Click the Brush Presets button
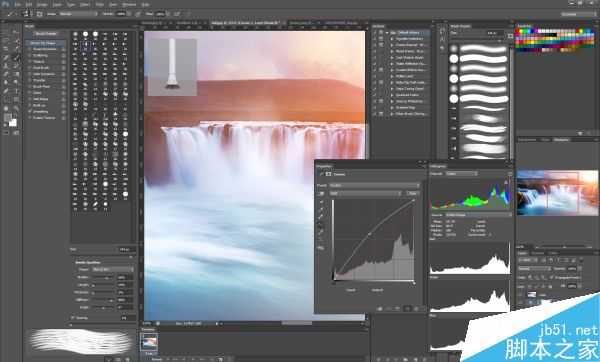The width and height of the screenshot is (600, 362). (46, 34)
